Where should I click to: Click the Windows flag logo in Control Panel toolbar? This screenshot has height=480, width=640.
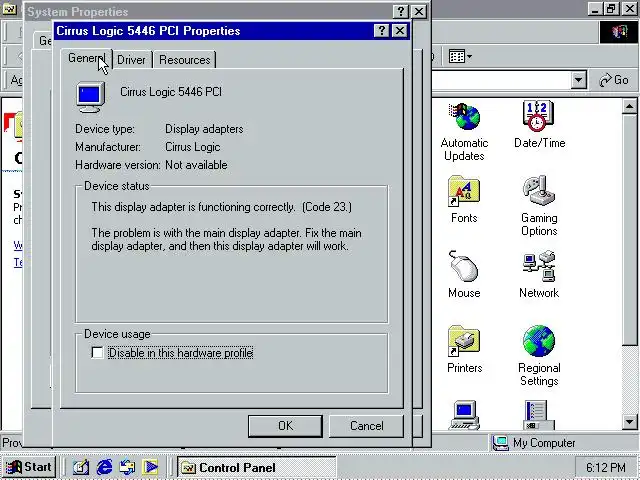[x=619, y=32]
